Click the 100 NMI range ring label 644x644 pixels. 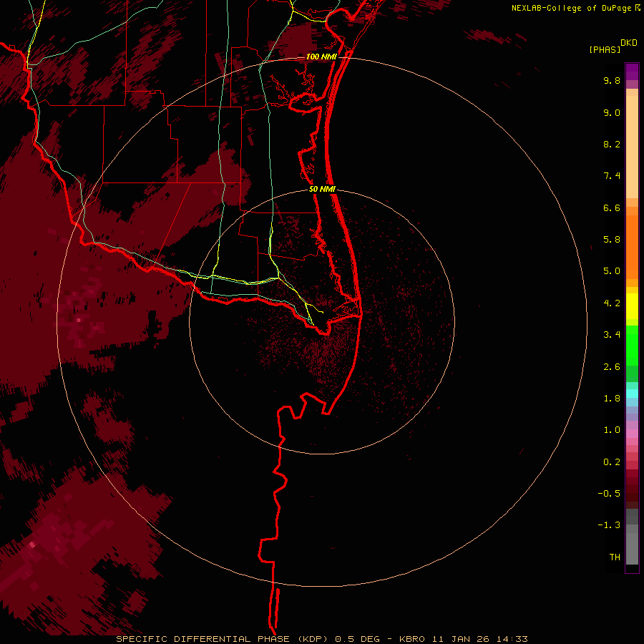321,57
